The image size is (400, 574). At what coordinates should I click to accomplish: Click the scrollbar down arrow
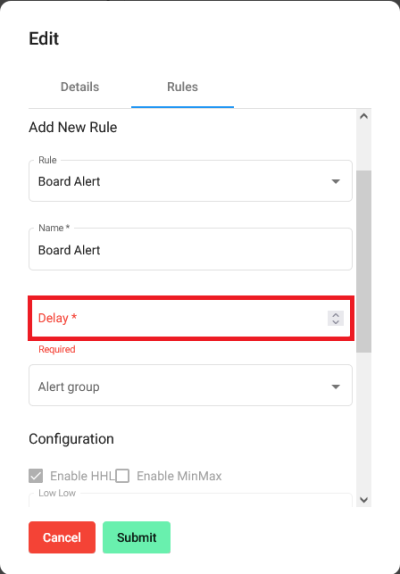(364, 500)
